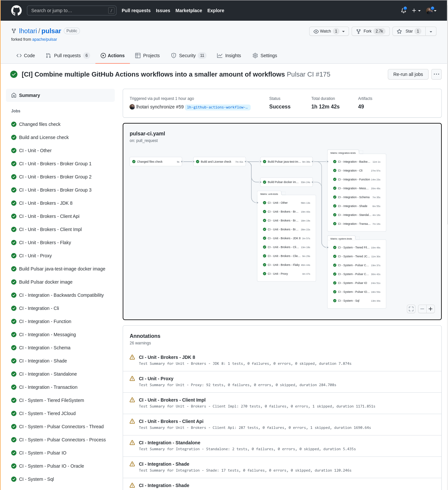Fork the repository

(x=371, y=31)
